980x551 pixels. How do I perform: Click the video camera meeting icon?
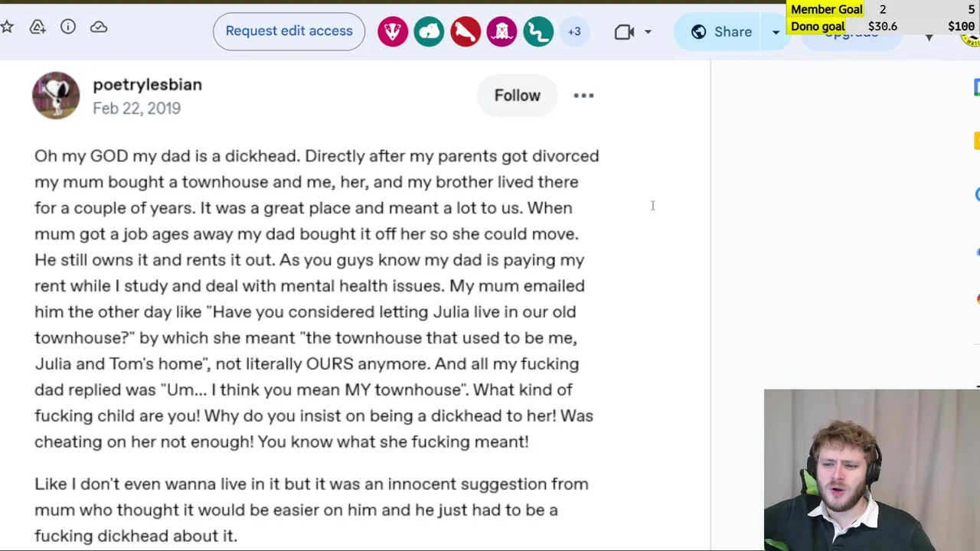624,31
